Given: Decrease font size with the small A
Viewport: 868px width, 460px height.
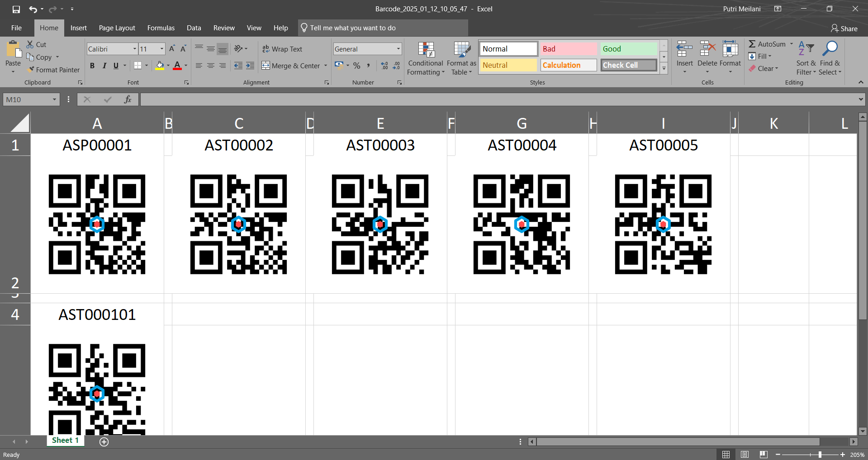Looking at the screenshot, I should [x=183, y=49].
